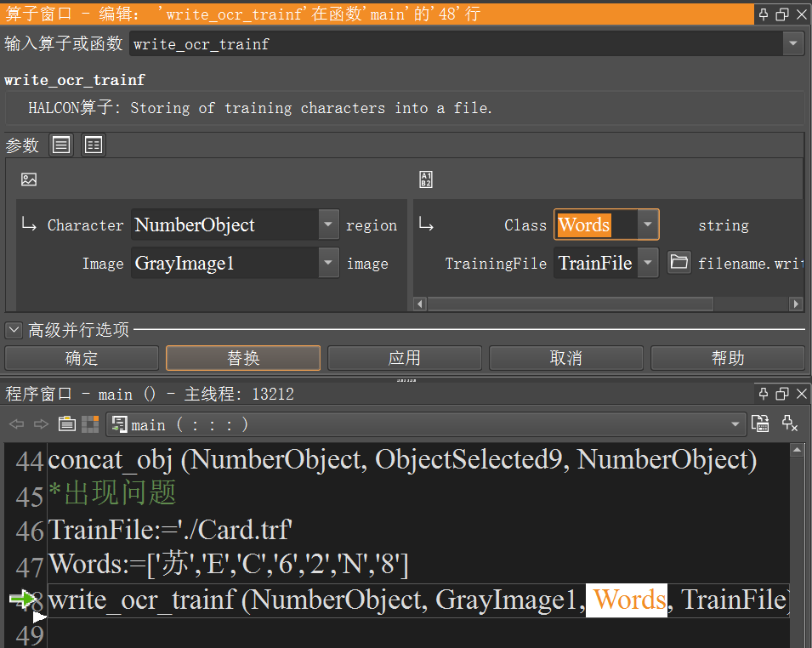Switch parameters to compact list view icon
Viewport: 812px width, 648px height.
tap(61, 145)
